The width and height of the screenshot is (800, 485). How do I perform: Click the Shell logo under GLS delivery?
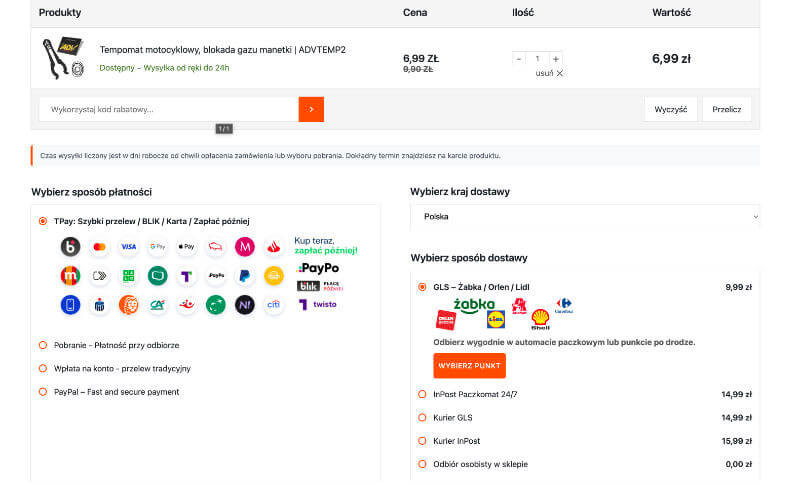pos(540,319)
